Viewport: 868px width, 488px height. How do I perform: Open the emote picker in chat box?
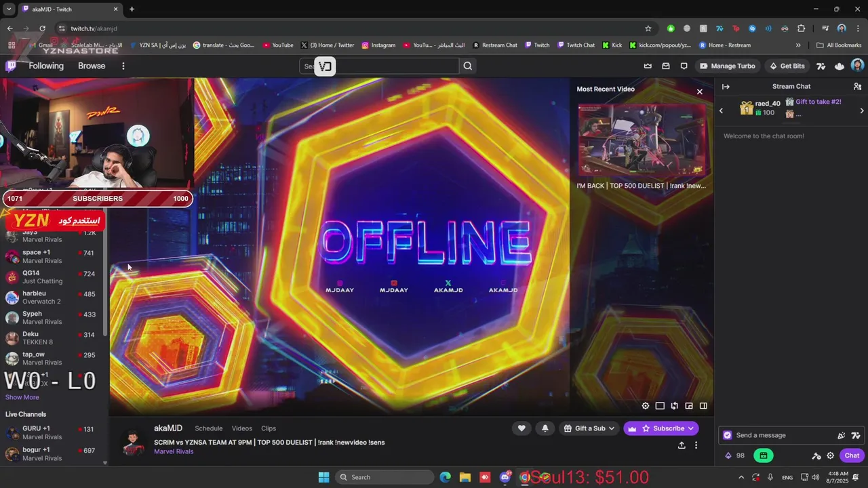point(841,435)
